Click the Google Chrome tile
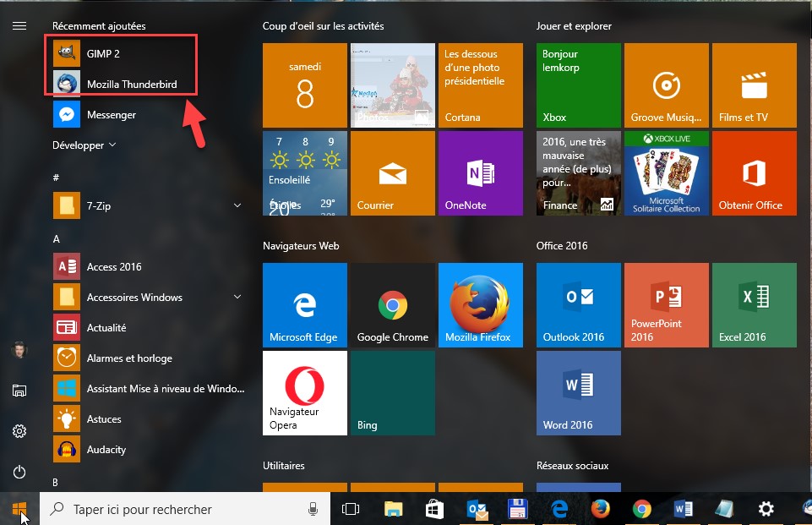The width and height of the screenshot is (812, 525). (x=392, y=305)
